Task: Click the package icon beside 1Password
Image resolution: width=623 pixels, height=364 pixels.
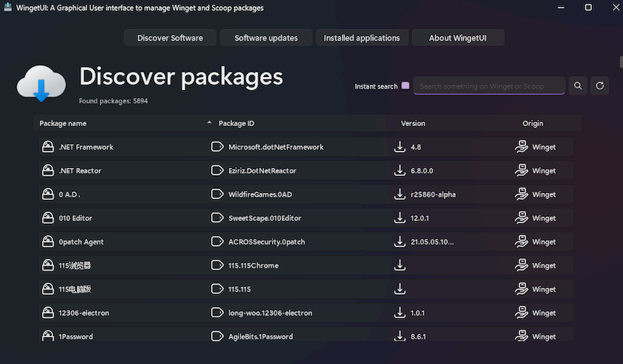Action: (x=46, y=337)
